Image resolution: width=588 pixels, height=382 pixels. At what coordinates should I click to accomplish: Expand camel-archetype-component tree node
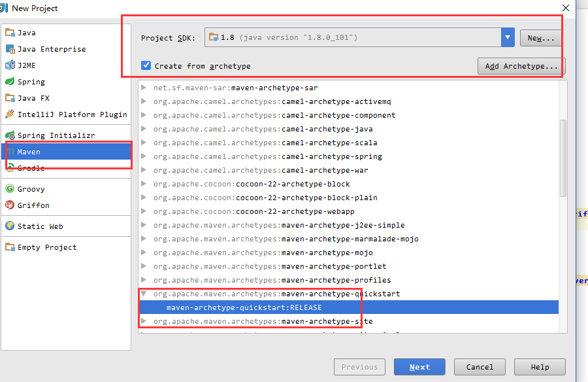pos(144,115)
